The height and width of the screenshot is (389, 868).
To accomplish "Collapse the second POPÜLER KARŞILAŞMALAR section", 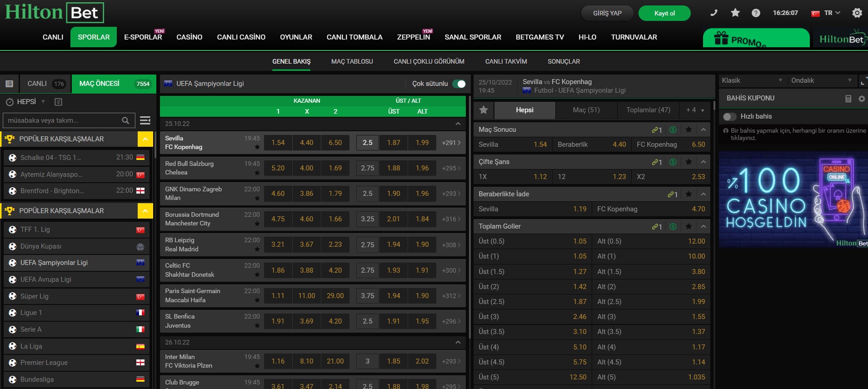I will 145,211.
